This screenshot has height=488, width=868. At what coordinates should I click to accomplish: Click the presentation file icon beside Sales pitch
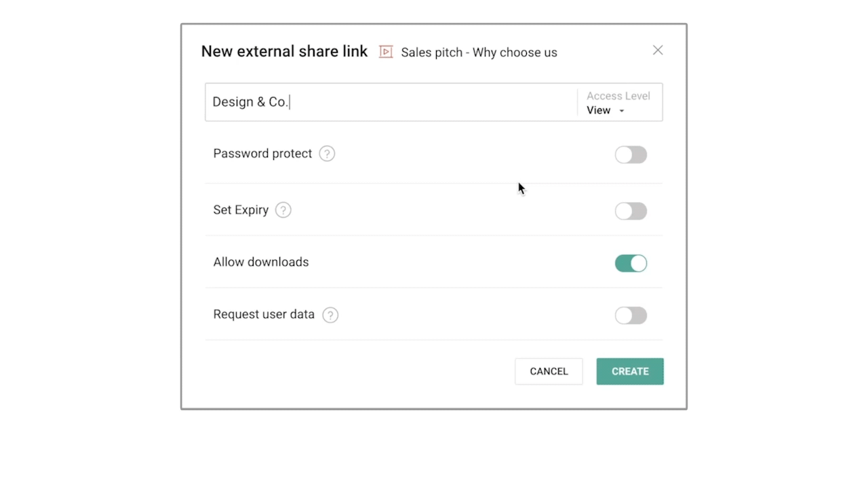[x=386, y=52]
